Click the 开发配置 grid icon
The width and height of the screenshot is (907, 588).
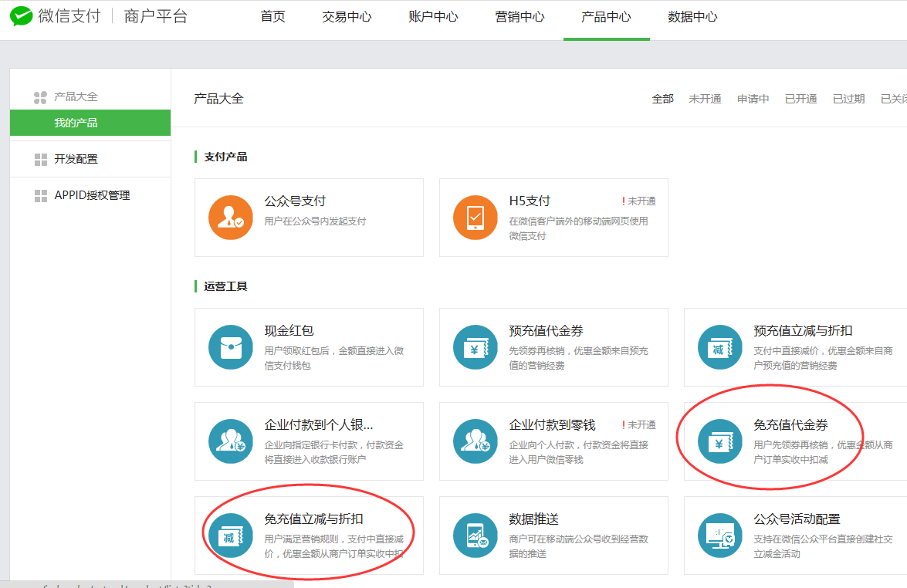point(40,160)
